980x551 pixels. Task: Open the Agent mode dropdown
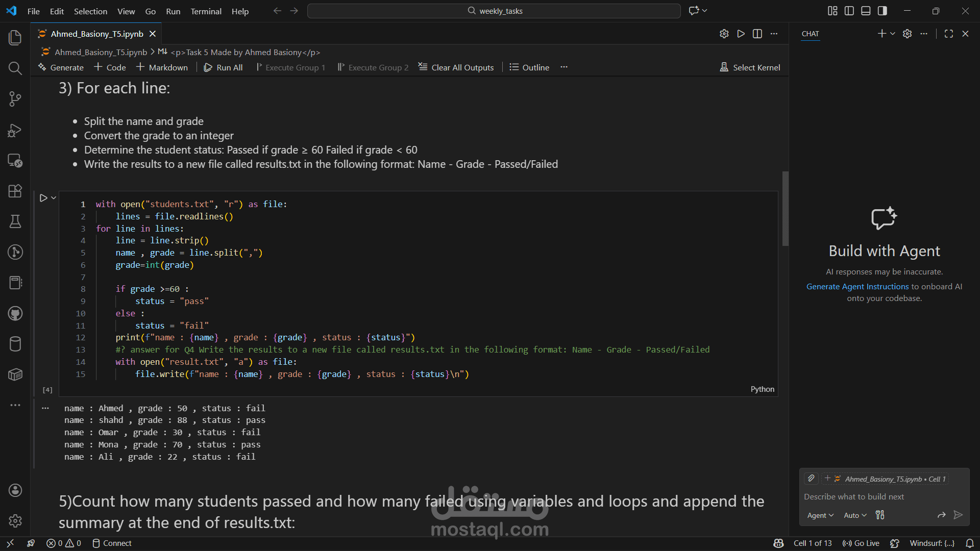[x=820, y=516]
